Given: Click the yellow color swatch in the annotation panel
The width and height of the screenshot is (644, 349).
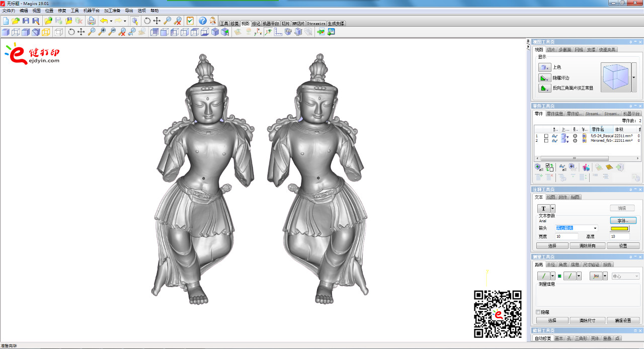Looking at the screenshot, I should [619, 228].
